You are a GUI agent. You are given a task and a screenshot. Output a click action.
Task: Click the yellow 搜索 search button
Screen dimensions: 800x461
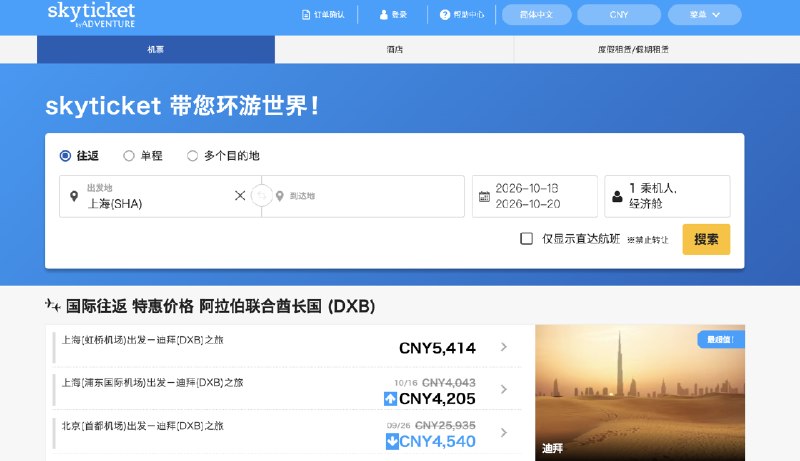point(706,239)
